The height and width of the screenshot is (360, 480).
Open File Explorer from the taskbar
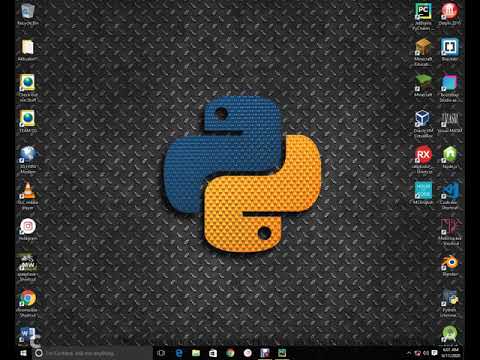(x=196, y=353)
